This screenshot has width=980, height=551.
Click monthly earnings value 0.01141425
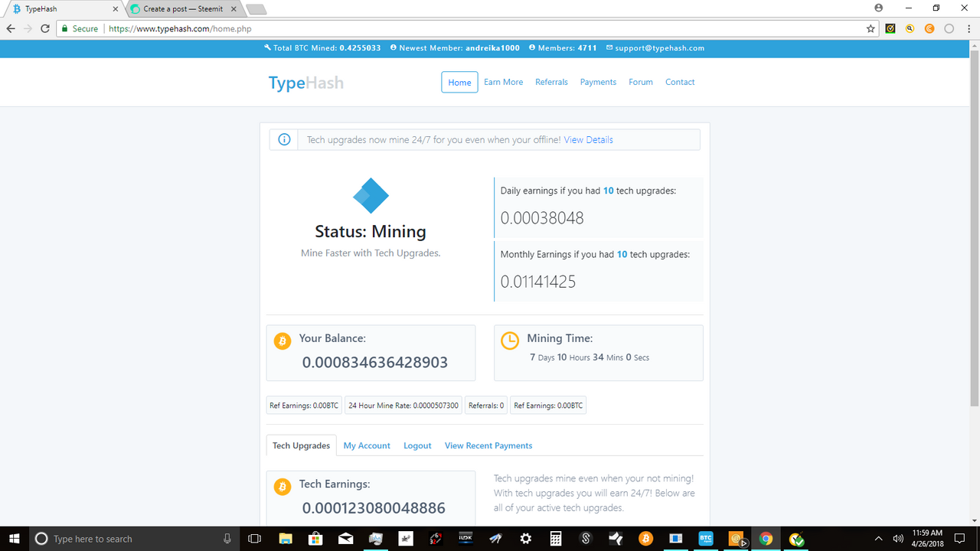538,282
